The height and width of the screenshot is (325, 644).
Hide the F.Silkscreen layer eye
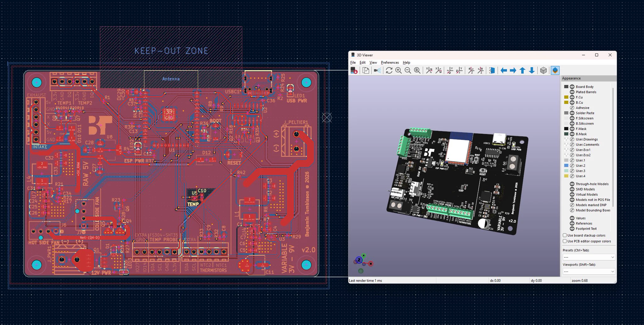tap(572, 118)
